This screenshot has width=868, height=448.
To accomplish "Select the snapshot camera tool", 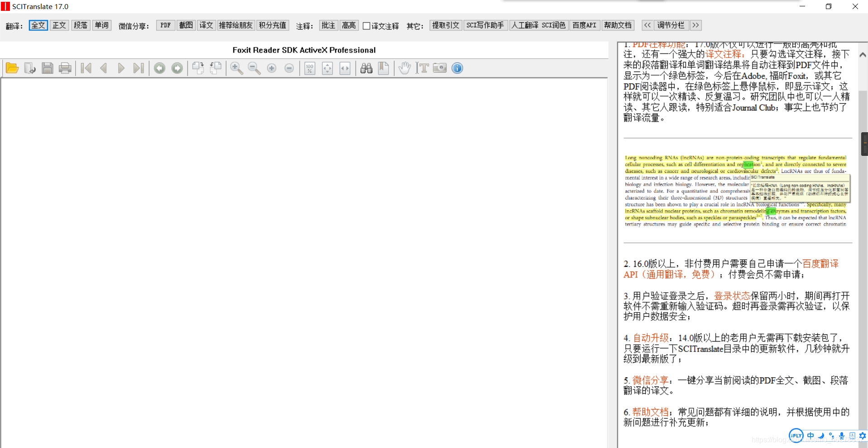I will click(x=440, y=68).
